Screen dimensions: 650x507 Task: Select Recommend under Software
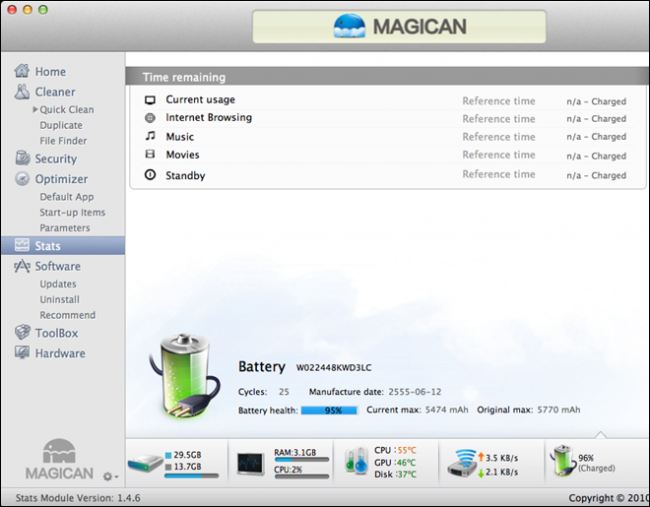(68, 315)
